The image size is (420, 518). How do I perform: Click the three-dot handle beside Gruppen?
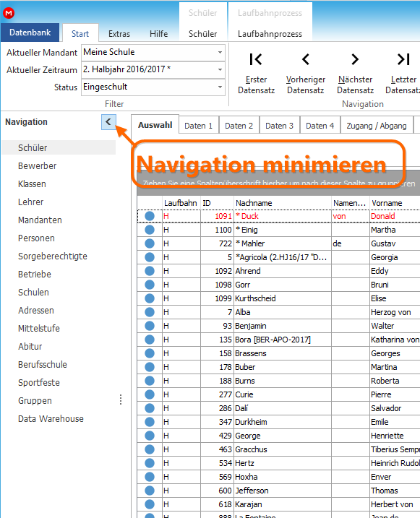[121, 400]
